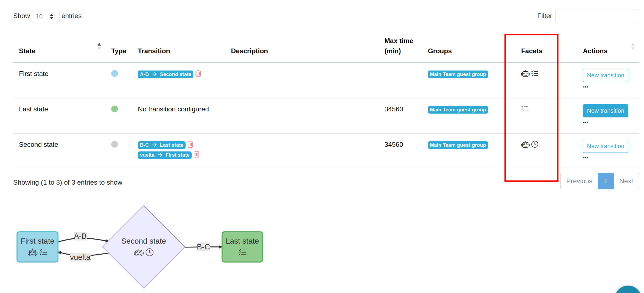
Task: Open the entries-per-page dropdown showing 10
Action: click(45, 16)
